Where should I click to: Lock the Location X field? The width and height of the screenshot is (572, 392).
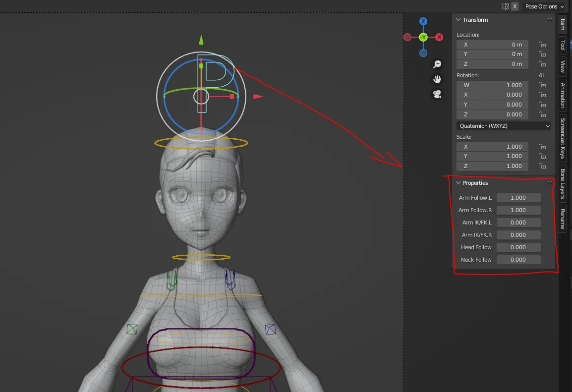542,44
